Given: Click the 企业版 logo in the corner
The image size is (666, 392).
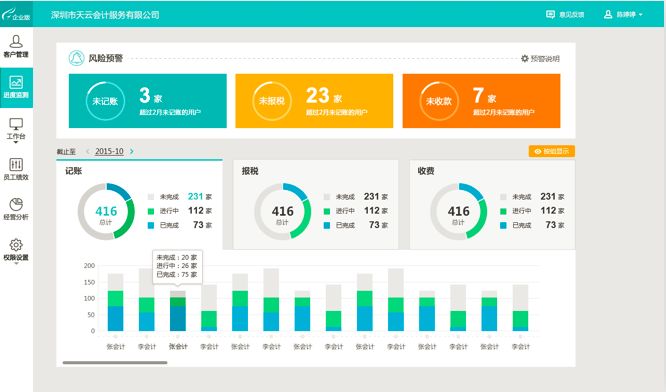Looking at the screenshot, I should (x=16, y=15).
